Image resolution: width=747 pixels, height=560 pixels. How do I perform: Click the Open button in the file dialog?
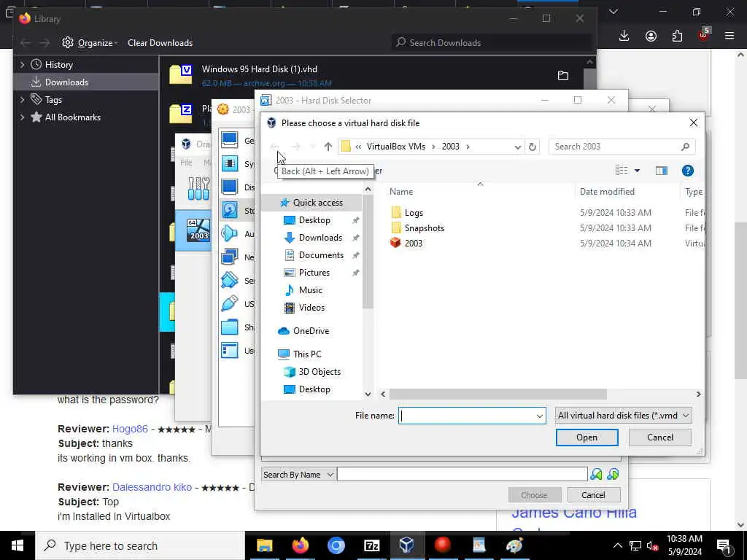click(587, 437)
